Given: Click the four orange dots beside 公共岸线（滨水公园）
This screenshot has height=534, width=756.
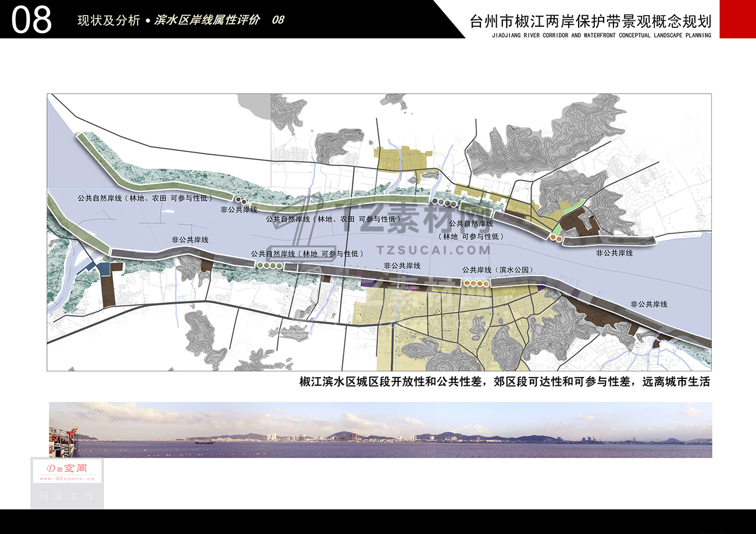Looking at the screenshot, I should point(476,284).
